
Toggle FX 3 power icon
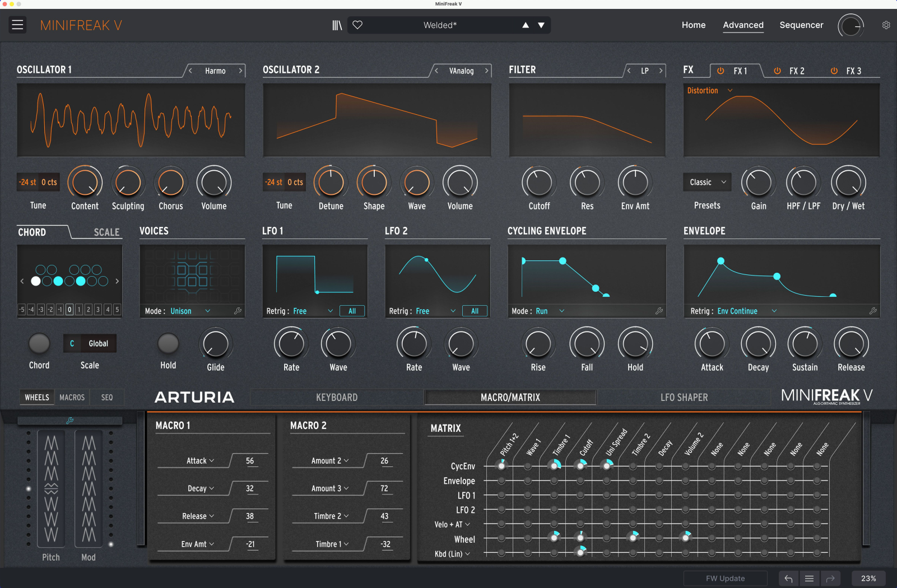[x=834, y=71]
